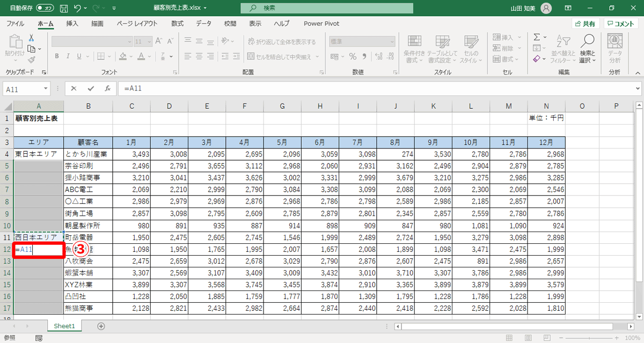The height and width of the screenshot is (343, 644).
Task: Toggle Wrap Text (折り返して全体を表示する)
Action: (x=282, y=42)
